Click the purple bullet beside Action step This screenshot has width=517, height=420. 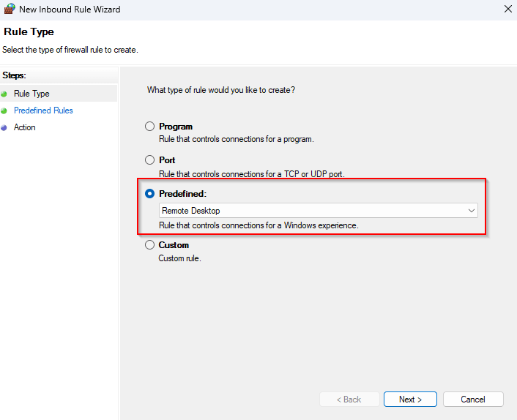pyautogui.click(x=4, y=127)
